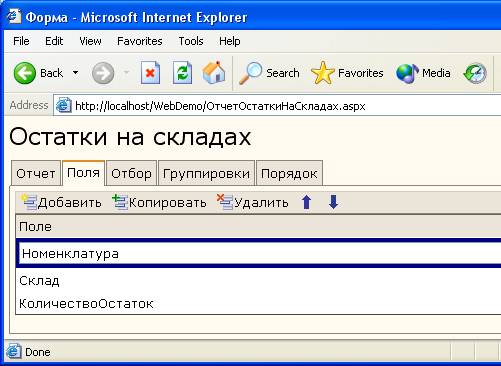This screenshot has width=501, height=366.
Task: Open the Порядок tab
Action: coord(289,173)
